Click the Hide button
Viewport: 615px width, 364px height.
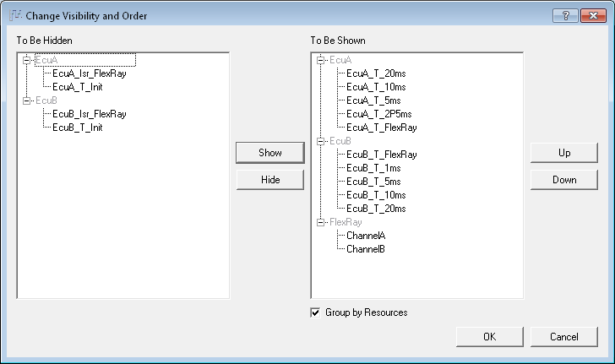point(270,180)
